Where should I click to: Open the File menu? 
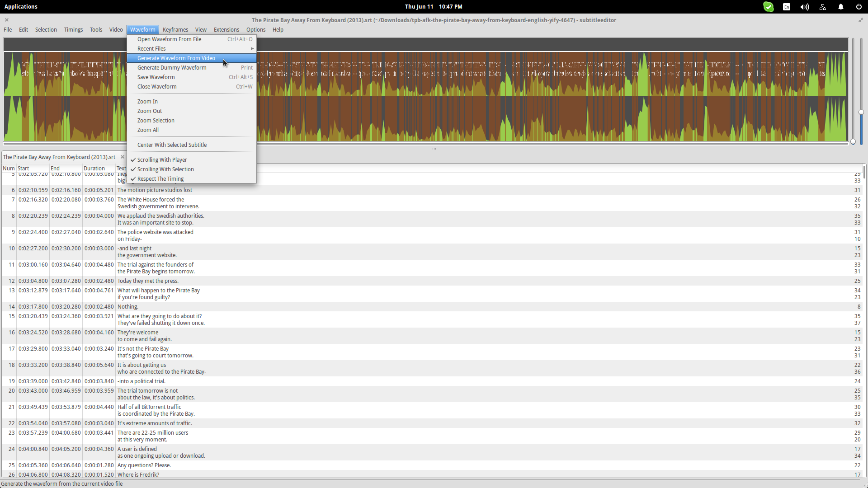tap(8, 29)
